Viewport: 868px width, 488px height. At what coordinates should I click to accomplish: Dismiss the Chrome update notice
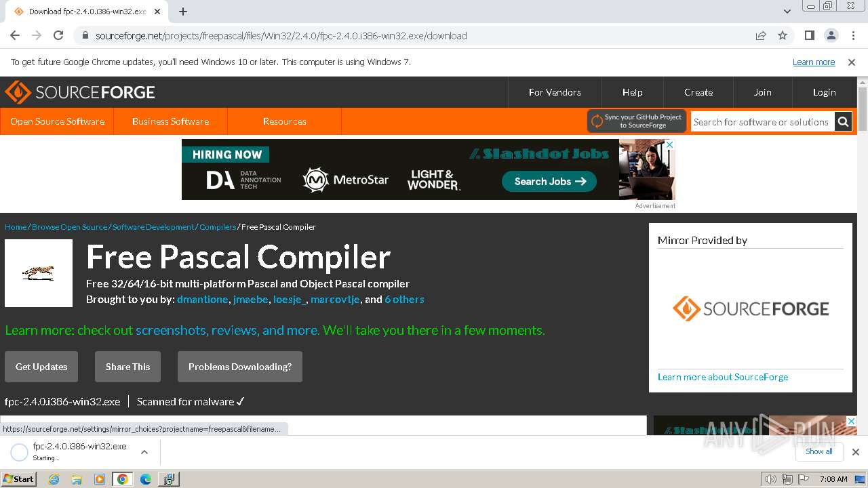(x=852, y=62)
